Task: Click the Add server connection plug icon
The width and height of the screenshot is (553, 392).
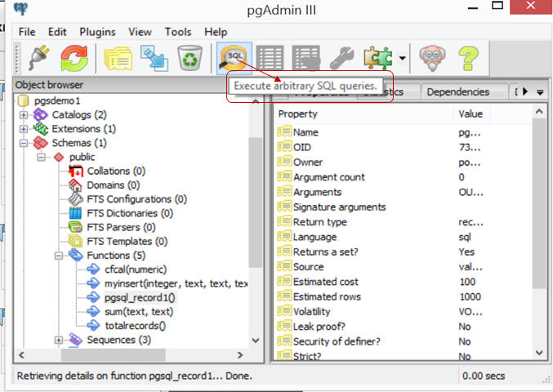Action: click(x=38, y=58)
